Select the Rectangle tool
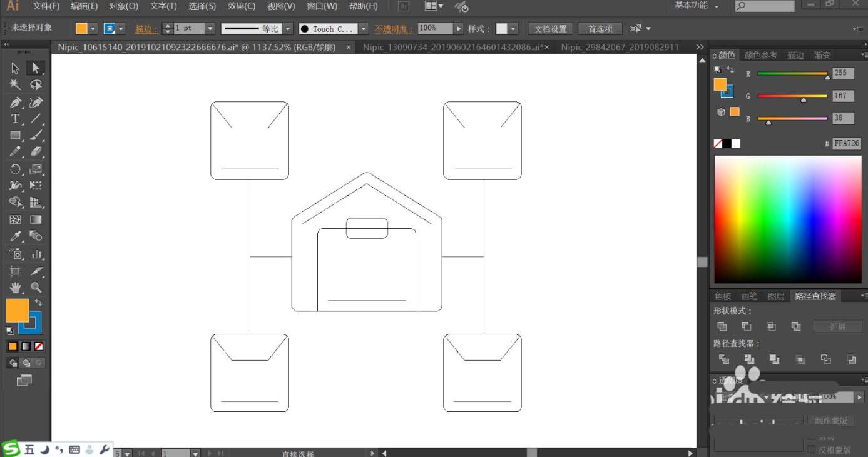 pos(16,136)
